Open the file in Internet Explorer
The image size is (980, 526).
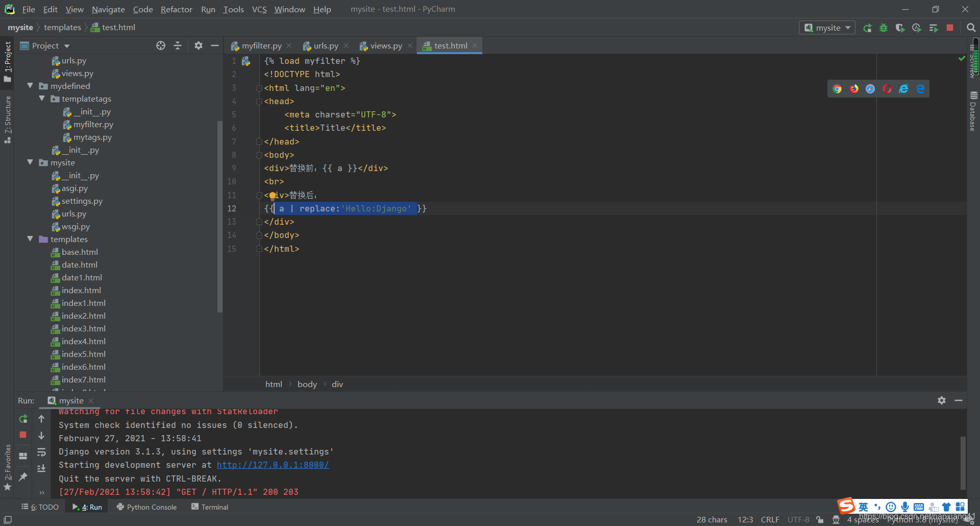click(x=903, y=89)
